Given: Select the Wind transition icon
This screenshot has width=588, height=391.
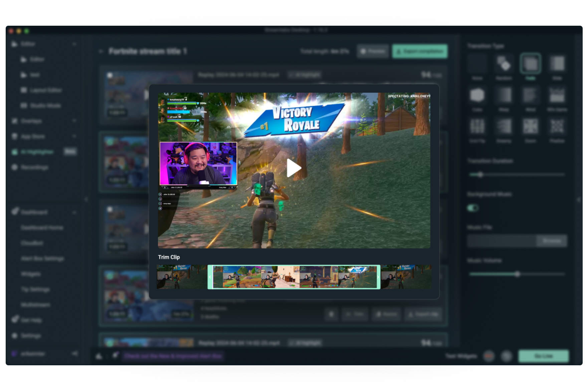Looking at the screenshot, I should pyautogui.click(x=531, y=95).
